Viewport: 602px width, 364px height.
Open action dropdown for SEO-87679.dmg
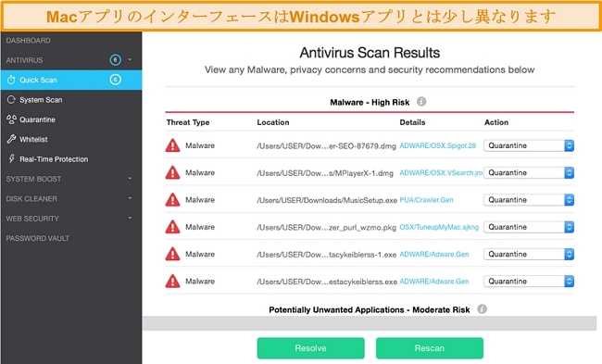(x=529, y=145)
